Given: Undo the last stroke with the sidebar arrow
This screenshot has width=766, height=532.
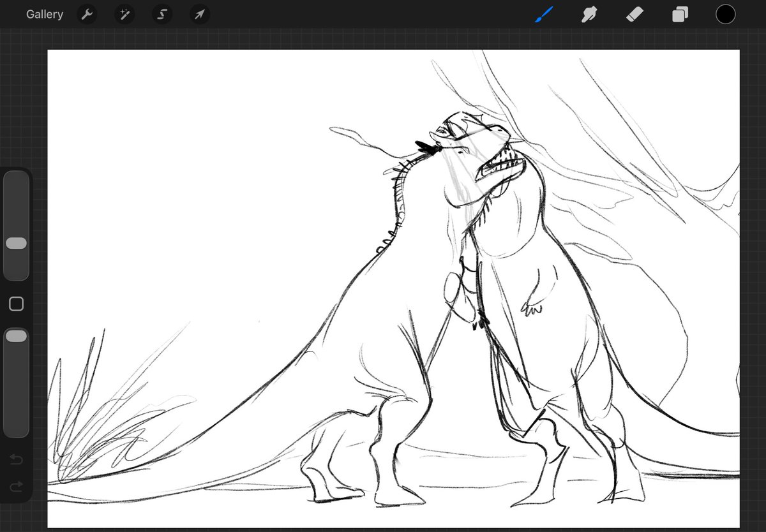Looking at the screenshot, I should coord(17,459).
